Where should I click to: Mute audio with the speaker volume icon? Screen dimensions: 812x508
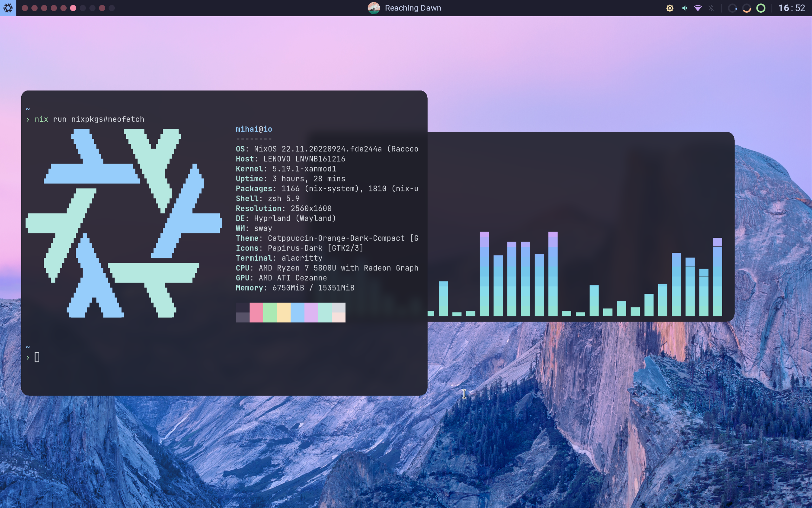click(684, 8)
